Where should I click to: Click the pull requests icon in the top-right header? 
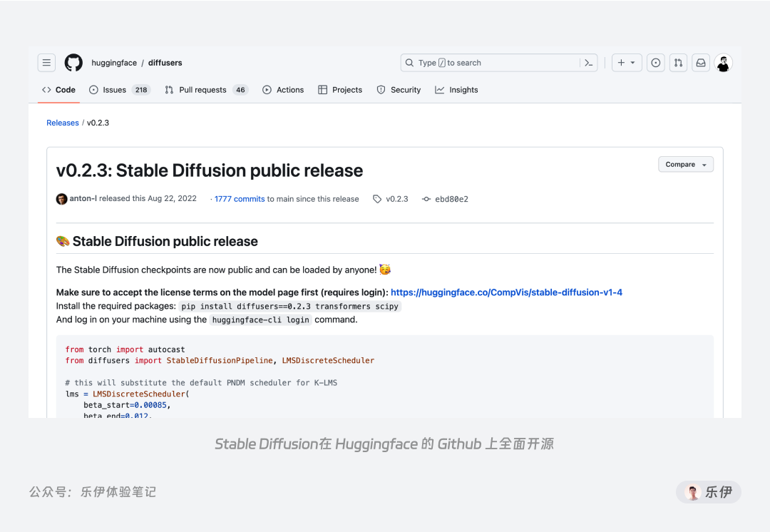point(678,63)
